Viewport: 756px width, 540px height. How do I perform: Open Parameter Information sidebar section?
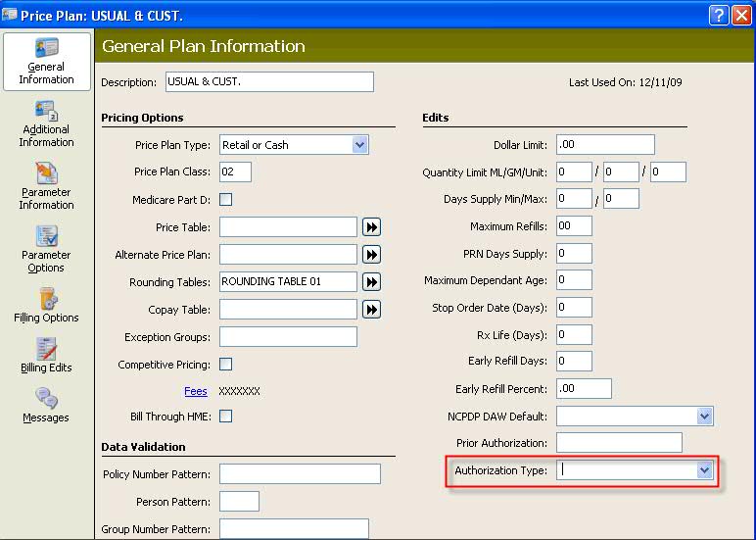(x=46, y=186)
